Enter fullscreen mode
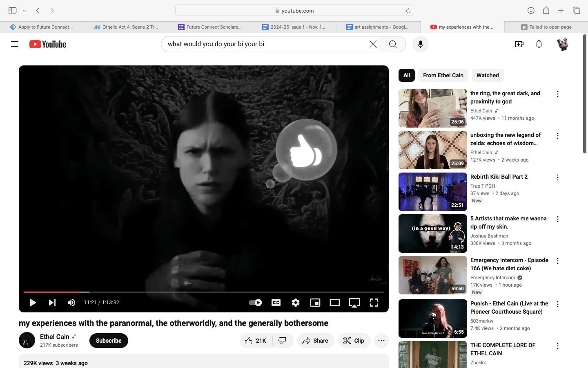The image size is (588, 368). [x=374, y=303]
